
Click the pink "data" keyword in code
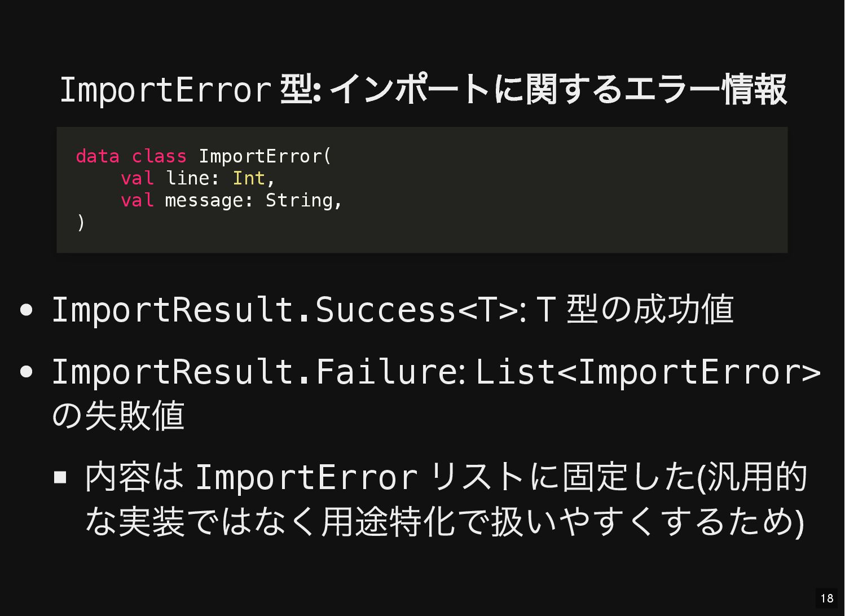point(98,156)
